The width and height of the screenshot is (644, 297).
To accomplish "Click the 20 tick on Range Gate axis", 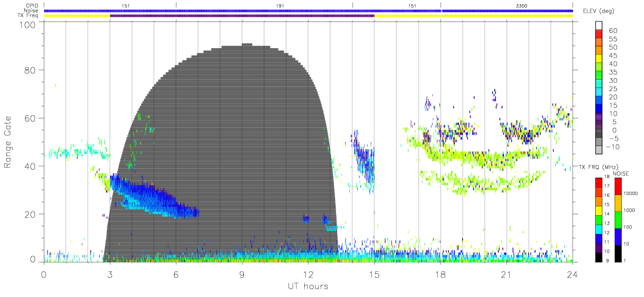I will (31, 214).
